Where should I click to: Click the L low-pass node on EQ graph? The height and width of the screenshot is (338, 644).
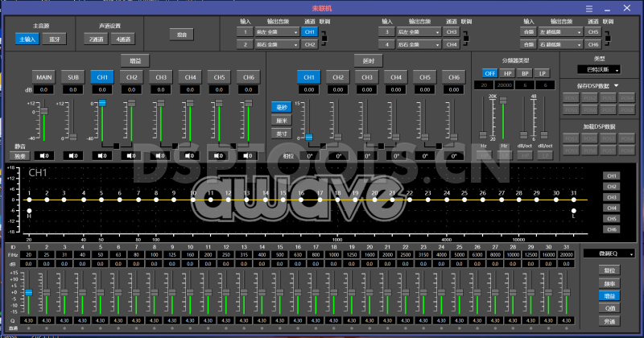pyautogui.click(x=574, y=211)
